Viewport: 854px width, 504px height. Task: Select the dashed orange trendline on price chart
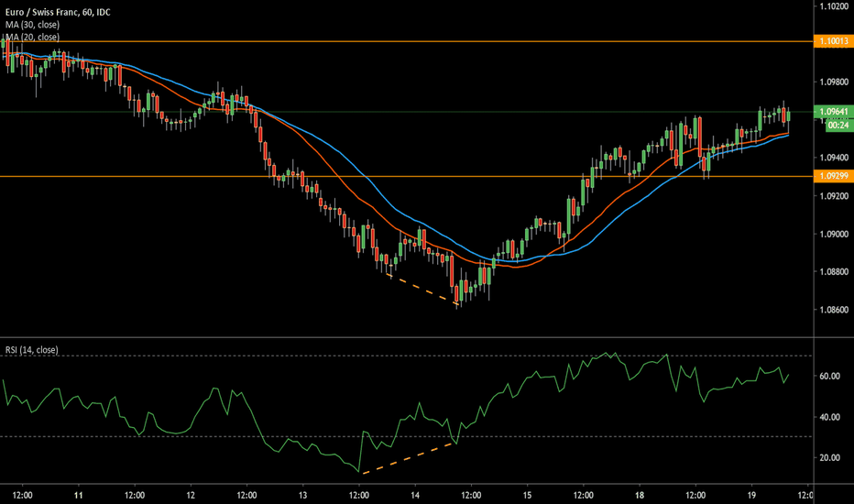point(423,290)
